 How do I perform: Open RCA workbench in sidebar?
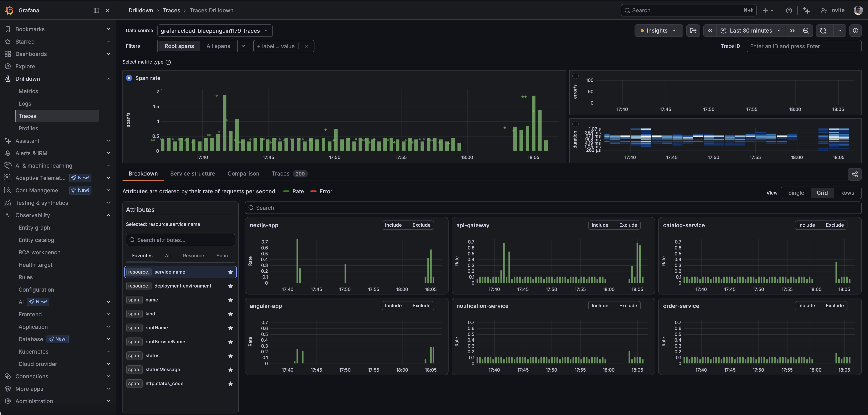[x=39, y=253]
